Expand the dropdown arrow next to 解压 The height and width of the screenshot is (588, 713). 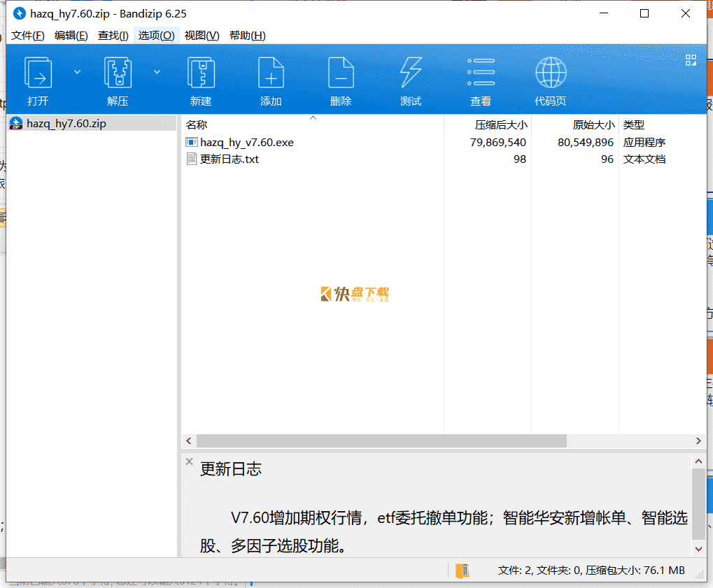tap(157, 72)
